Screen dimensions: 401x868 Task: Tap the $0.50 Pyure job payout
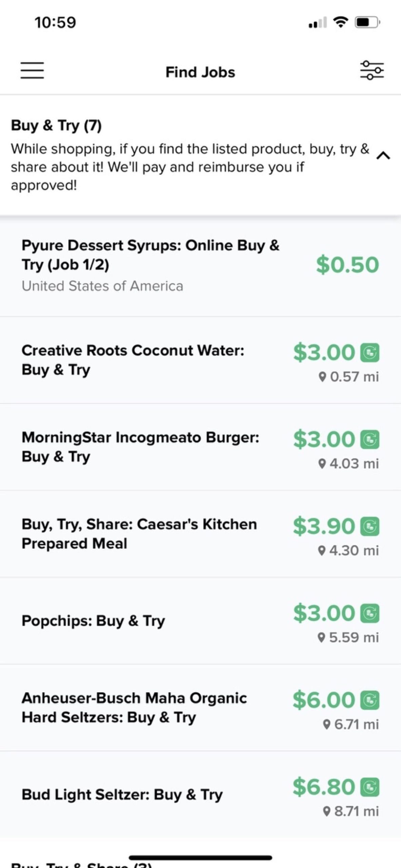click(347, 265)
